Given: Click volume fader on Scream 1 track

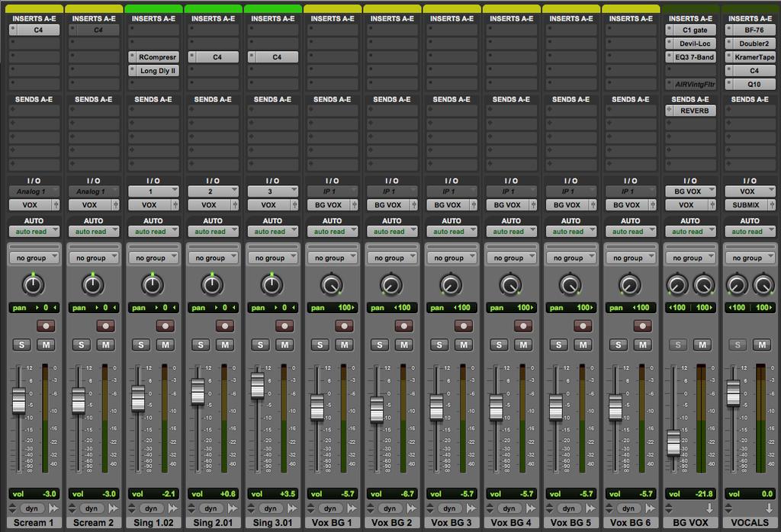Looking at the screenshot, I should point(19,401).
